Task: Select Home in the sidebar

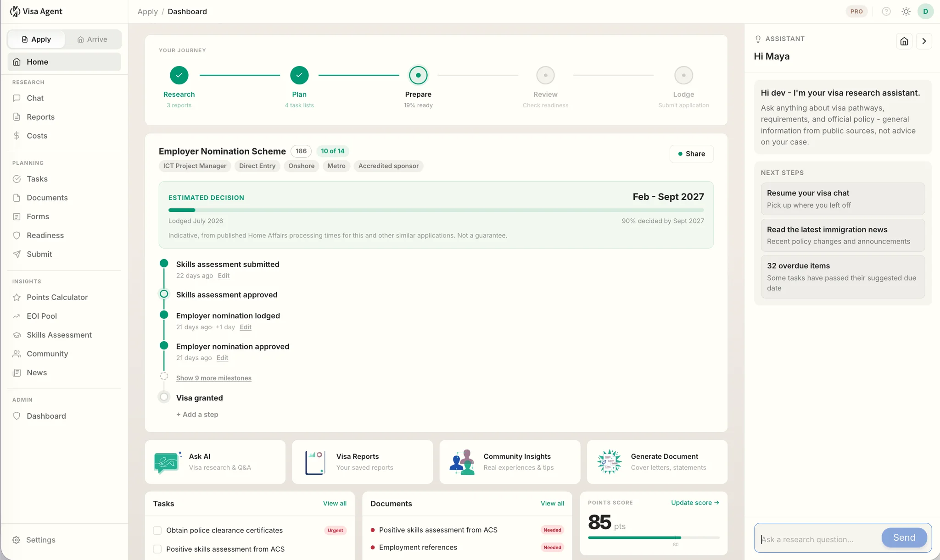Action: (x=64, y=62)
